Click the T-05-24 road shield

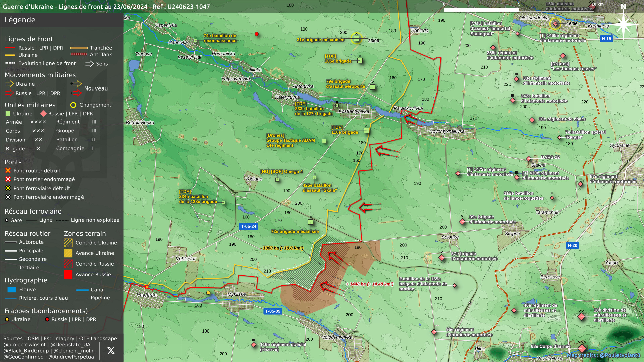tap(249, 226)
